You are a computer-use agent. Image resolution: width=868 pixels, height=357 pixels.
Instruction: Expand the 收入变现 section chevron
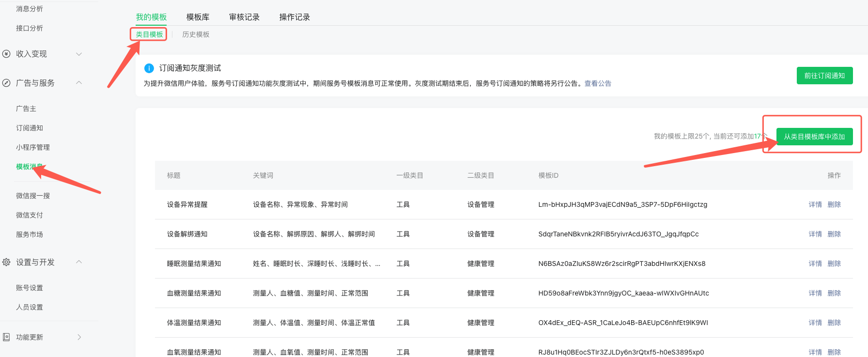pyautogui.click(x=79, y=54)
